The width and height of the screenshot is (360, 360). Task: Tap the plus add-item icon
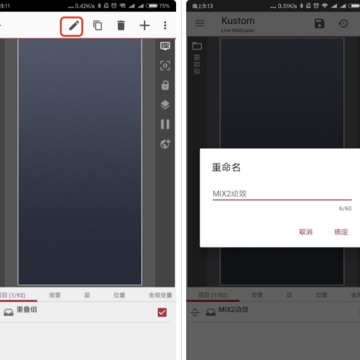[144, 26]
